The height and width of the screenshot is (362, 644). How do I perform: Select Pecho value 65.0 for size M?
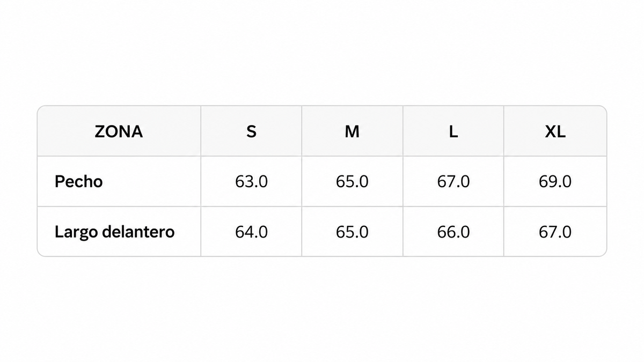352,182
